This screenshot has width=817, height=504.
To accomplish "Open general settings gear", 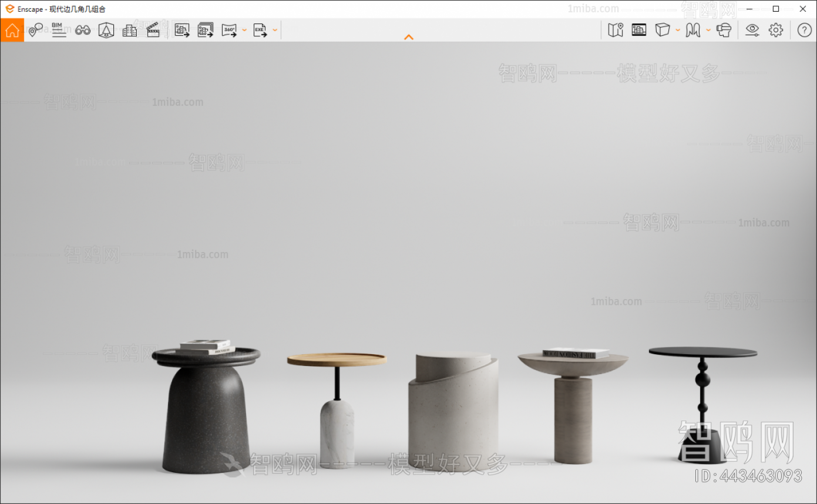I will tap(776, 30).
